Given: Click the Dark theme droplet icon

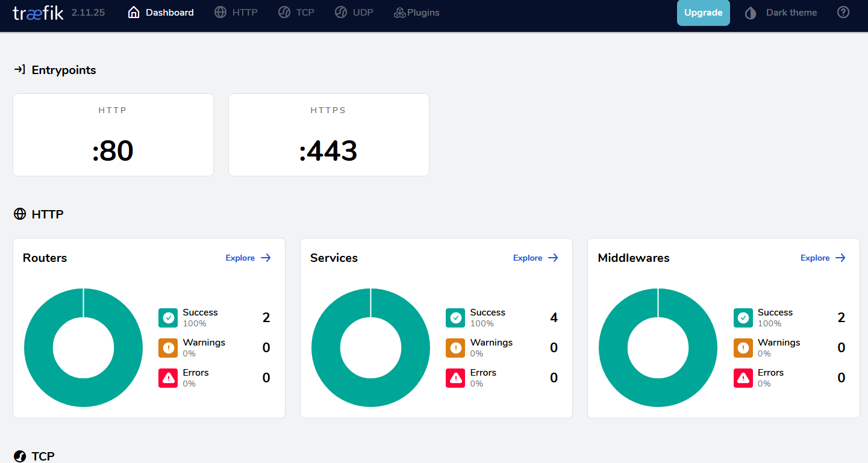Looking at the screenshot, I should click(x=751, y=13).
